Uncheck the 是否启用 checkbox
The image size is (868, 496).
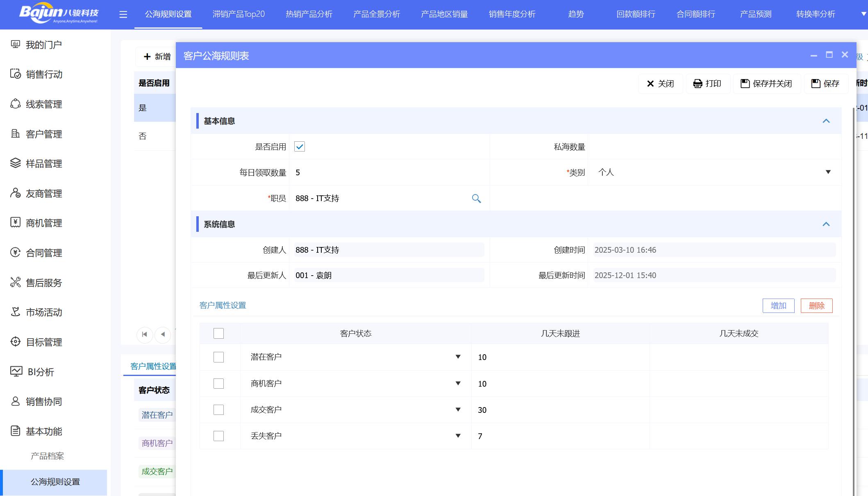pyautogui.click(x=300, y=146)
